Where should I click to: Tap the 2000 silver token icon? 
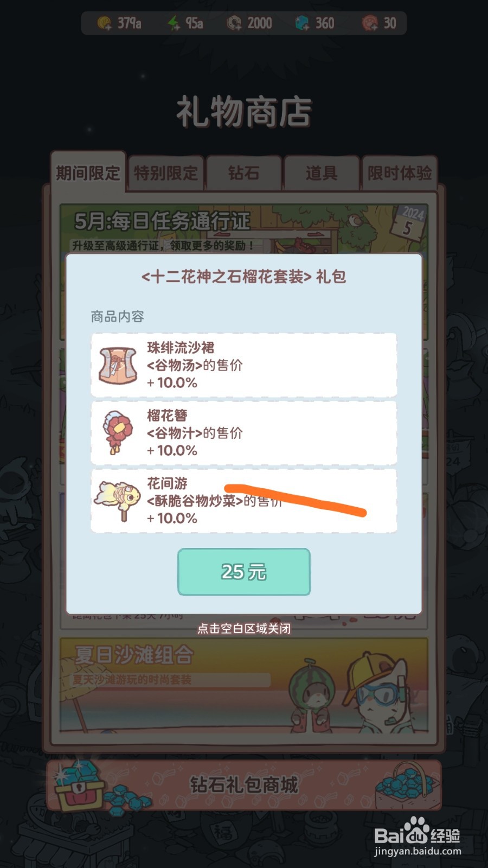[234, 23]
